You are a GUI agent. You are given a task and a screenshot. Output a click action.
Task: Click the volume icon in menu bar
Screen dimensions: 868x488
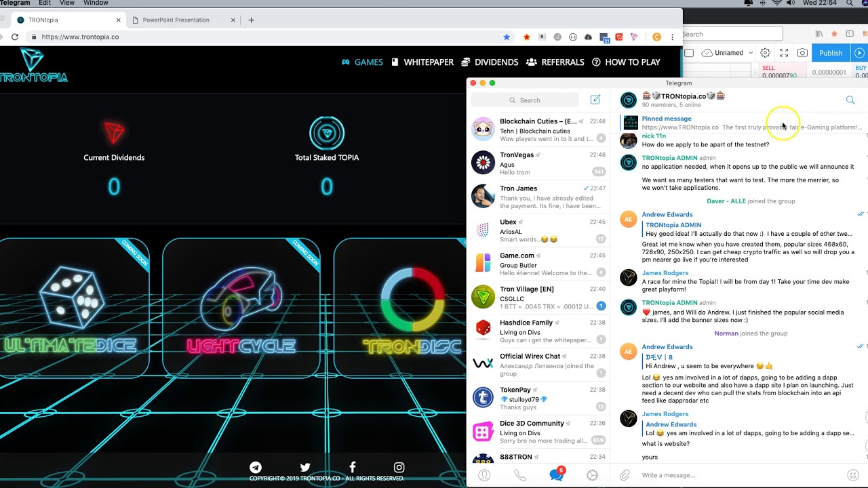pos(791,3)
